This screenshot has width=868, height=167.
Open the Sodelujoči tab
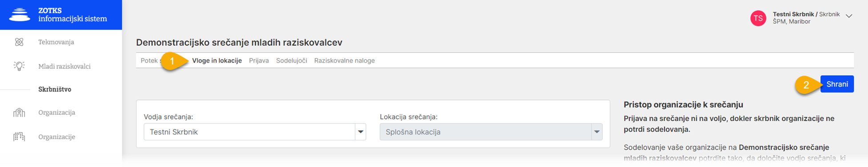(x=292, y=60)
